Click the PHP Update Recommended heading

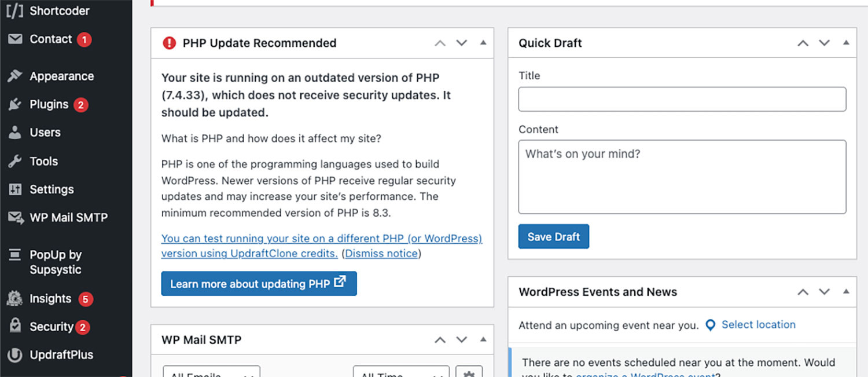coord(259,43)
